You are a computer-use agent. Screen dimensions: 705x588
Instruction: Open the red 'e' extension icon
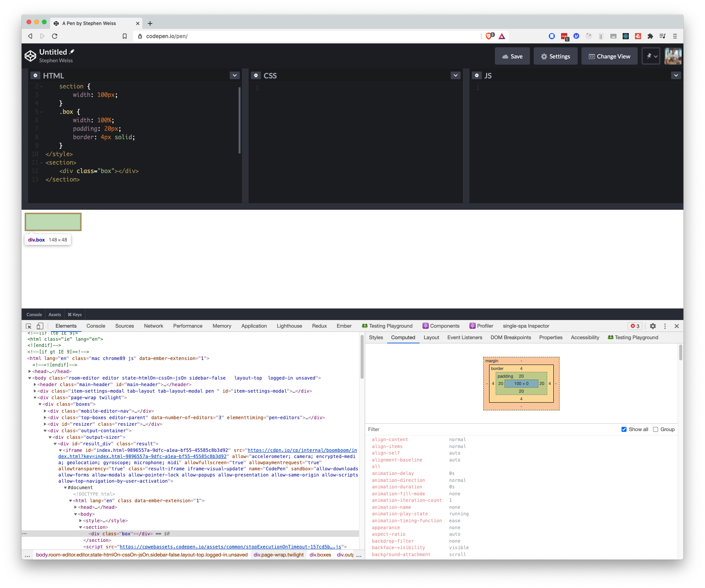tap(638, 36)
